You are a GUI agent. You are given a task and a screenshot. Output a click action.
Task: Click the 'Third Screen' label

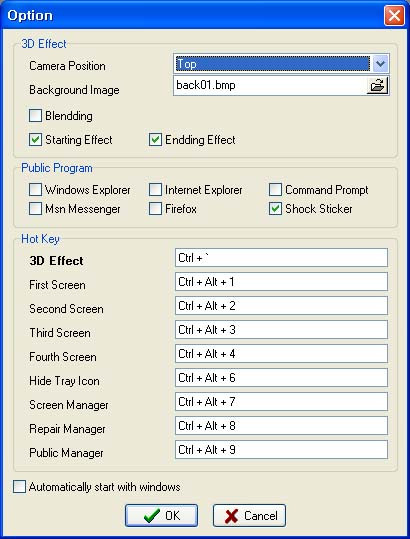pyautogui.click(x=60, y=333)
